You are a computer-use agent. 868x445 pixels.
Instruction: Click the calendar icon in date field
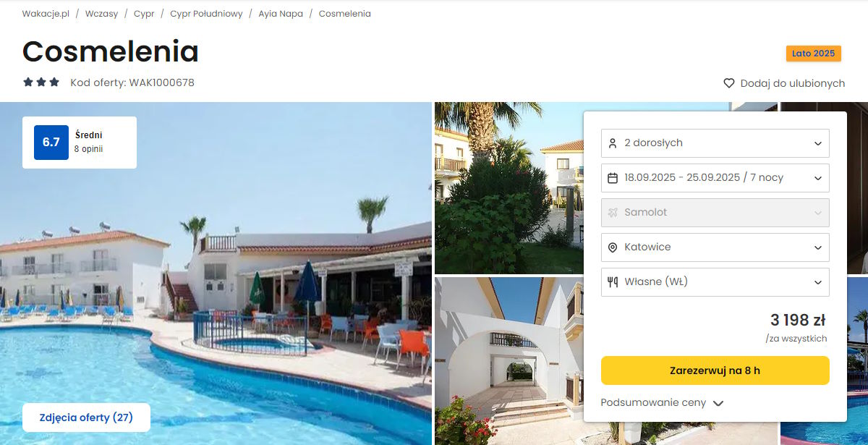tap(613, 178)
